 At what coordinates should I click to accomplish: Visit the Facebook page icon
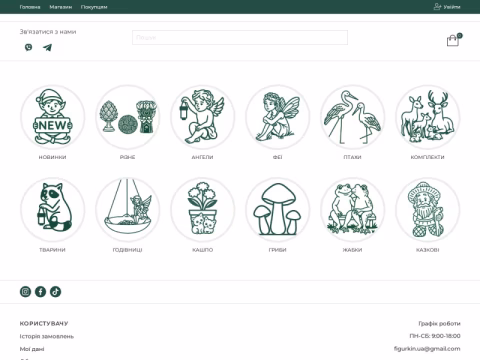(x=40, y=292)
